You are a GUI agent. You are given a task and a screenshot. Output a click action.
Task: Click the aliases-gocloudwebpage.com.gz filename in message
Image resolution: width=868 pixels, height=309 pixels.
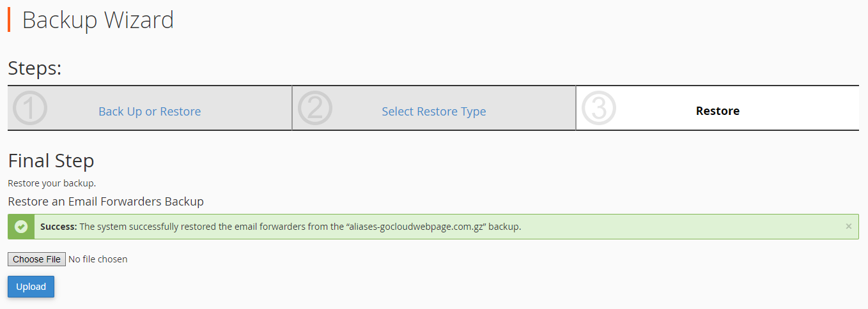421,227
